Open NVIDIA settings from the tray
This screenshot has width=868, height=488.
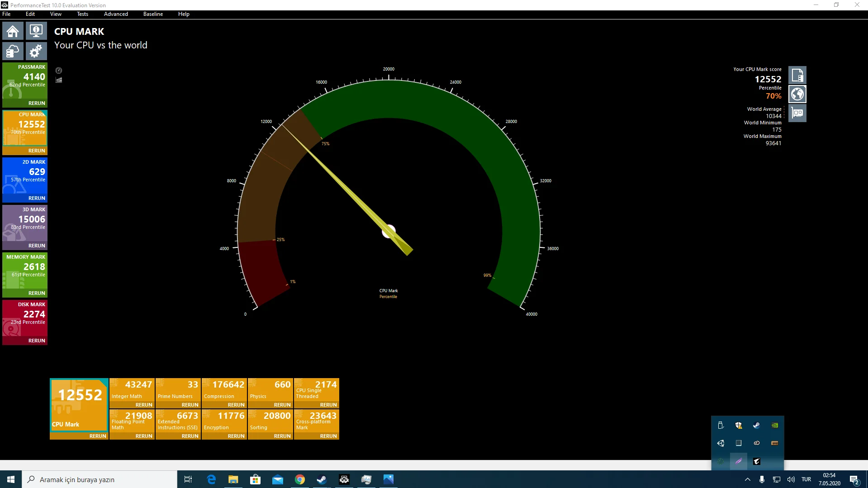(775, 425)
